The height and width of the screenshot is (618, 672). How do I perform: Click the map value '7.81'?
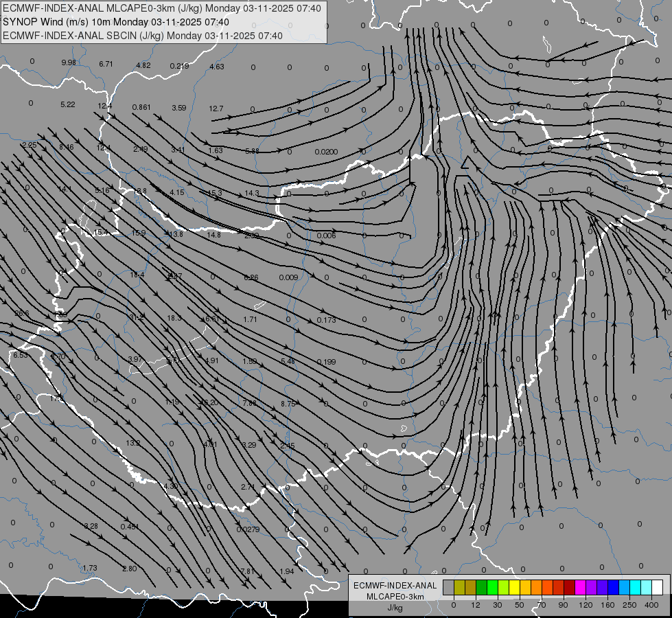[x=248, y=571]
